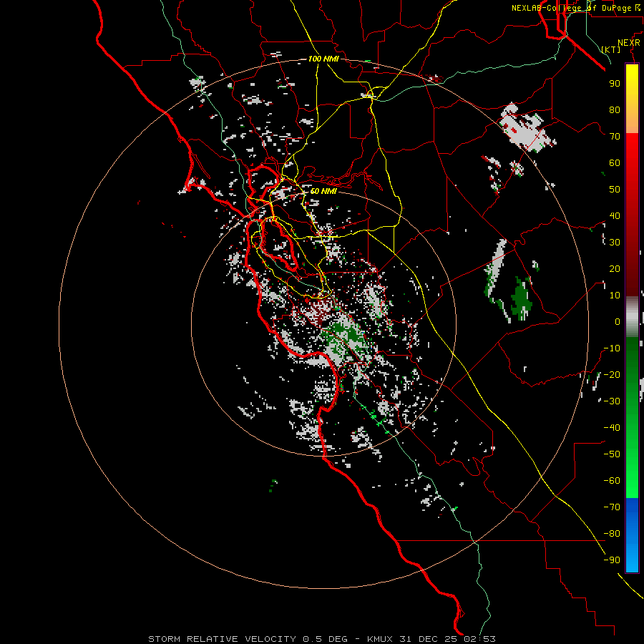
Task: Click the -40 scale label
Action: (x=612, y=428)
